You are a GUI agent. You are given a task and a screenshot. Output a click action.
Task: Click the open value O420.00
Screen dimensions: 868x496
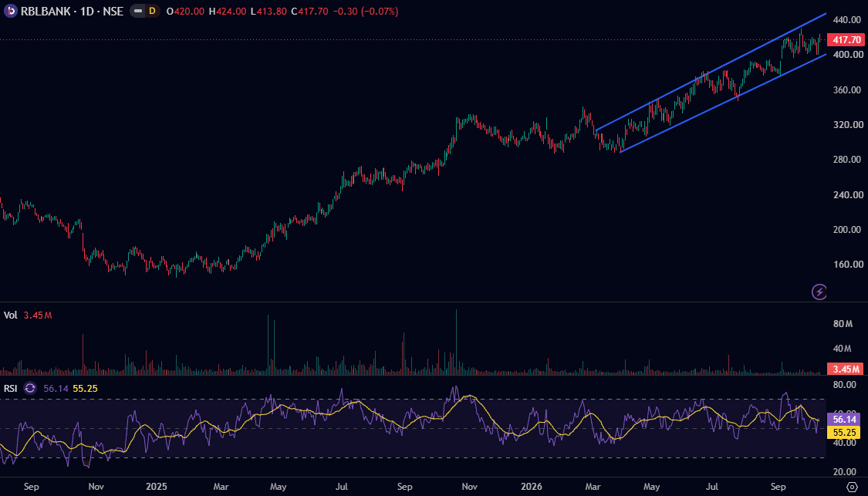coord(185,11)
